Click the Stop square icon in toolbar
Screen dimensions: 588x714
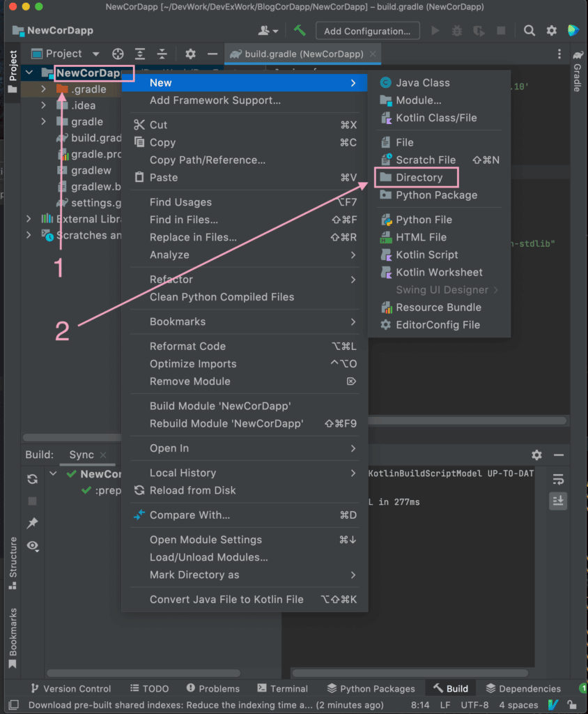501,31
